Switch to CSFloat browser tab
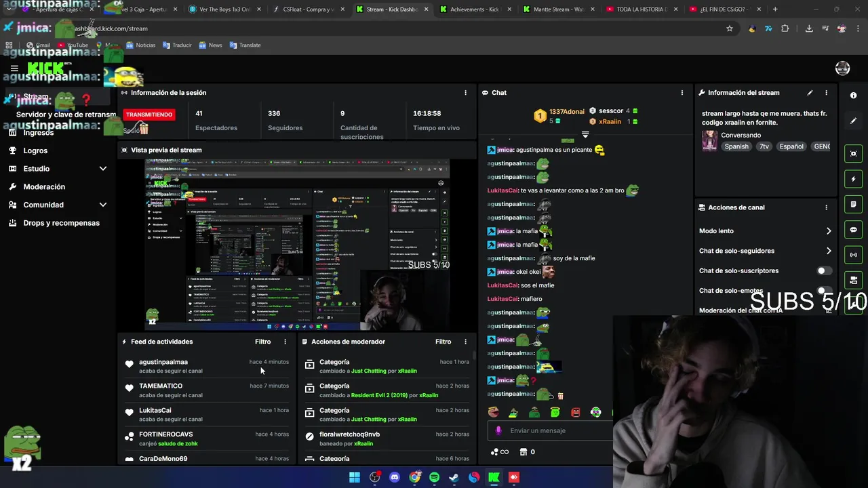The width and height of the screenshot is (868, 488). tap(309, 9)
